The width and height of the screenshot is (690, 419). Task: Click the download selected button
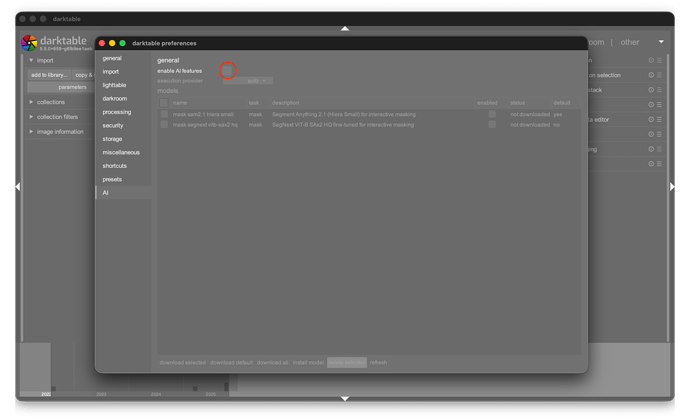click(183, 363)
